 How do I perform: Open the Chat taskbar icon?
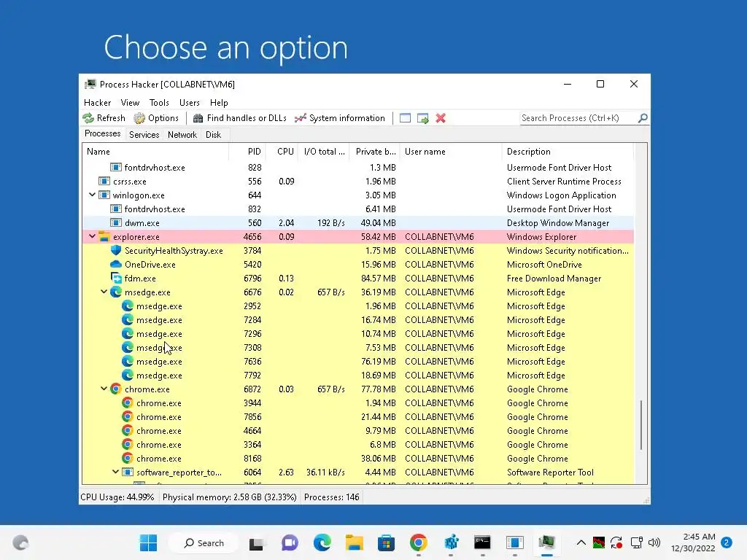point(290,542)
